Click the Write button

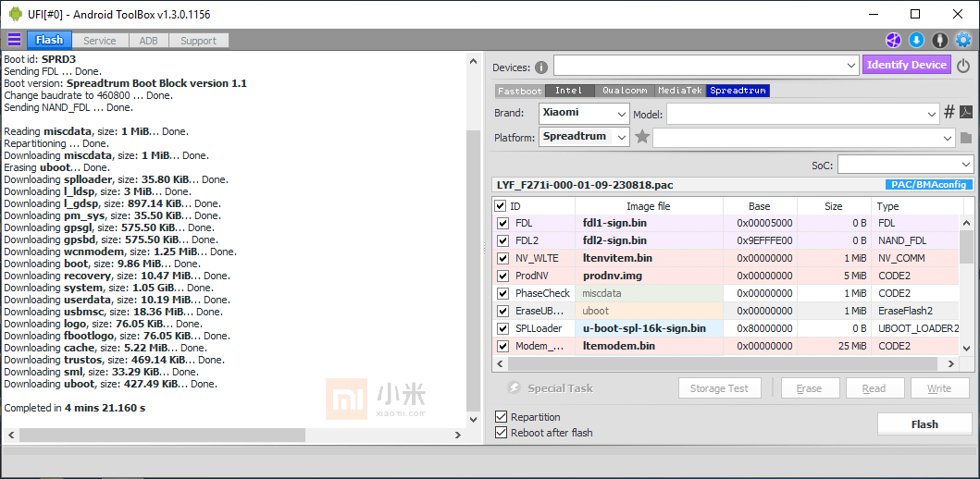click(x=938, y=388)
